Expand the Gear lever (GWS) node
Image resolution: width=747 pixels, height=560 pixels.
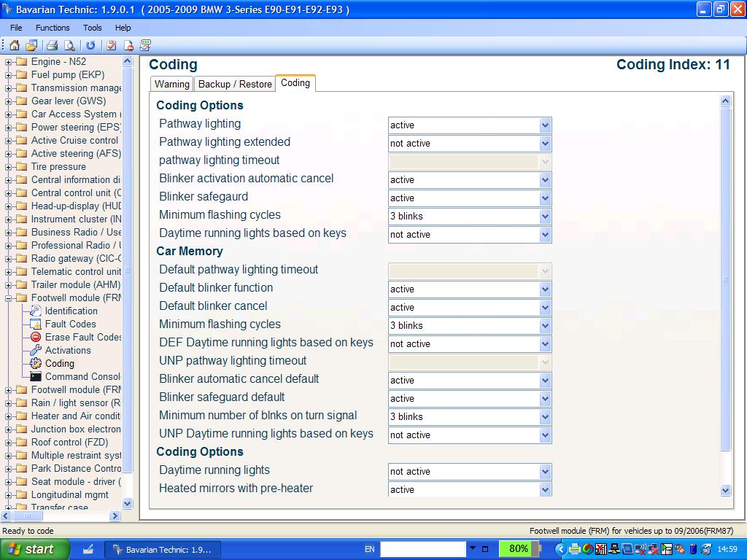pyautogui.click(x=8, y=101)
